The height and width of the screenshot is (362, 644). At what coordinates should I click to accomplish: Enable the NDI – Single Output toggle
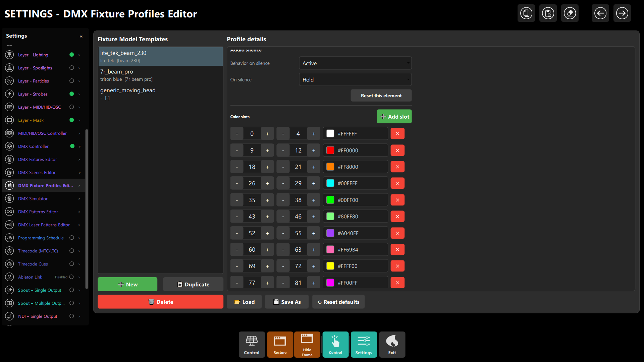tap(71, 316)
